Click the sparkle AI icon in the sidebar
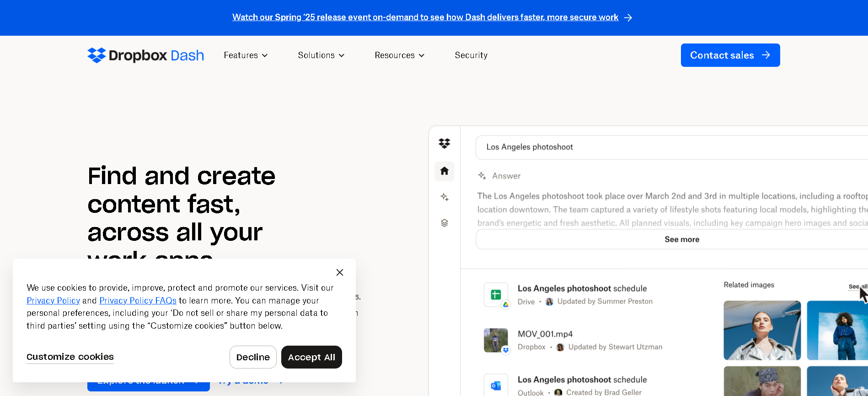 coord(445,197)
